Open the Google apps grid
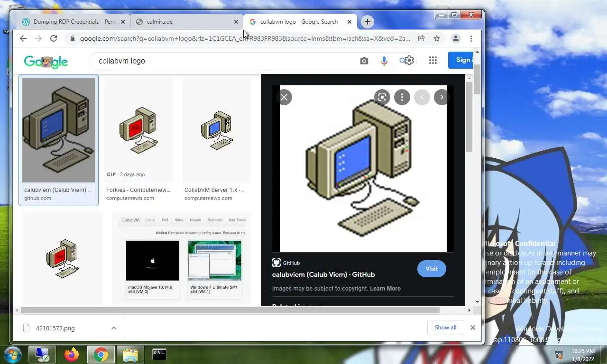 tap(432, 60)
